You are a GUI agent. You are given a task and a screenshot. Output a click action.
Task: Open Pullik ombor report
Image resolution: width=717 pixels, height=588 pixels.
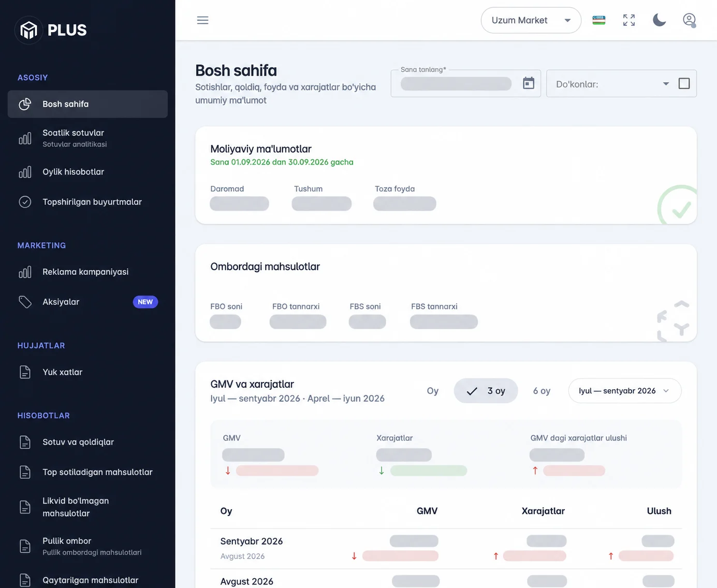[87, 546]
